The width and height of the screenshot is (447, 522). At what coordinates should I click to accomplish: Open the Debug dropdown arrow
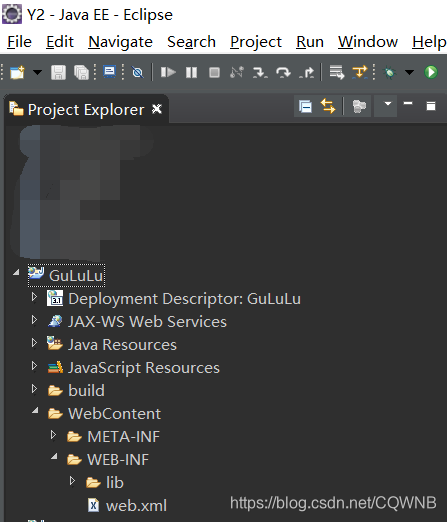click(x=409, y=72)
